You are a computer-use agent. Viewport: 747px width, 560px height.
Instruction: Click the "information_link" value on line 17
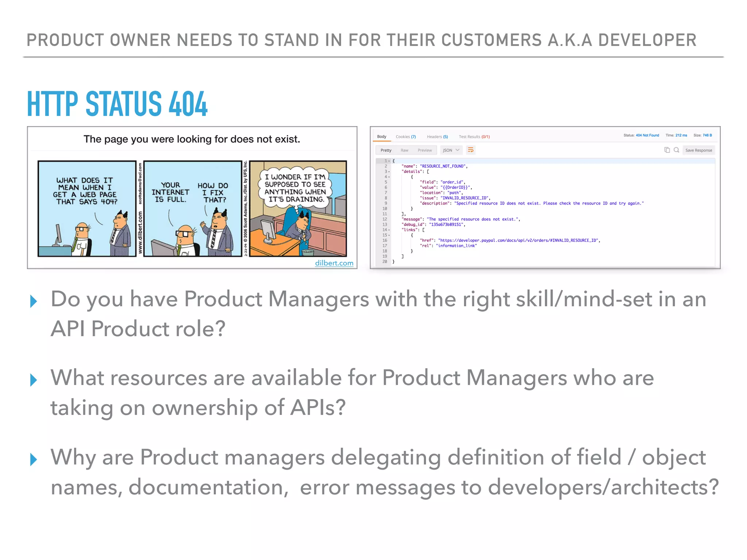pyautogui.click(x=456, y=246)
